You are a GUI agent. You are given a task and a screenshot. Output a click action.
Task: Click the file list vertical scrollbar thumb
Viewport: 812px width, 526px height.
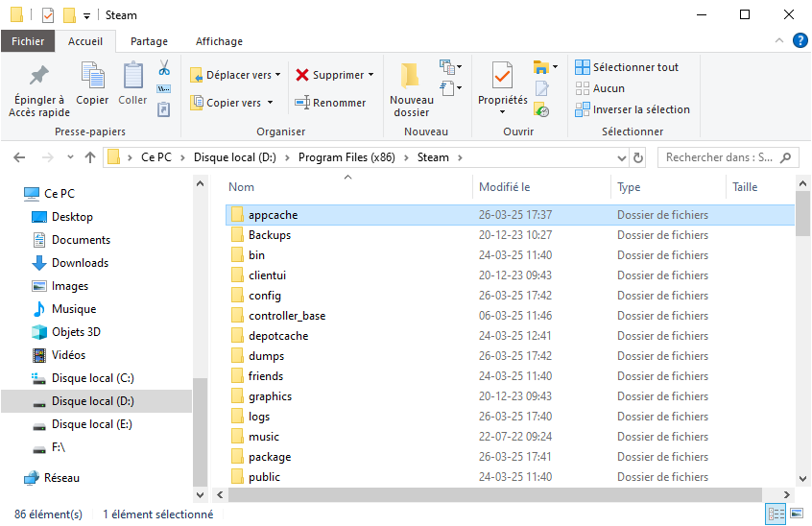point(802,213)
